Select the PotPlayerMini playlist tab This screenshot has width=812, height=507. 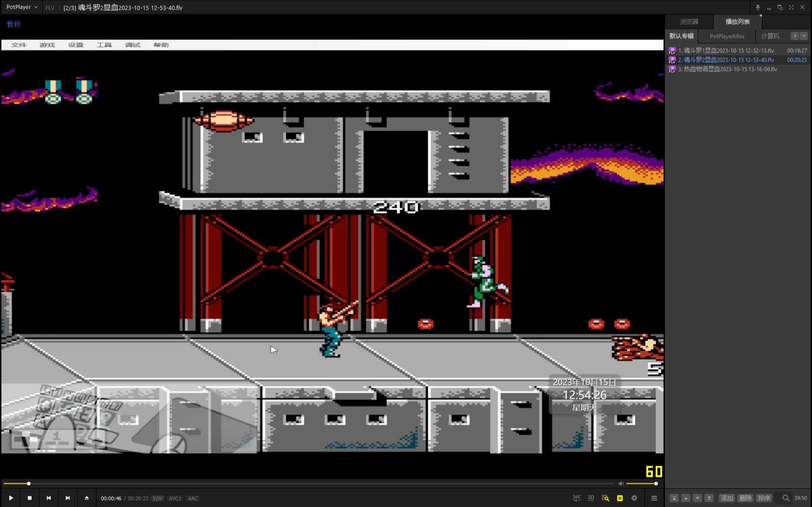tap(727, 36)
